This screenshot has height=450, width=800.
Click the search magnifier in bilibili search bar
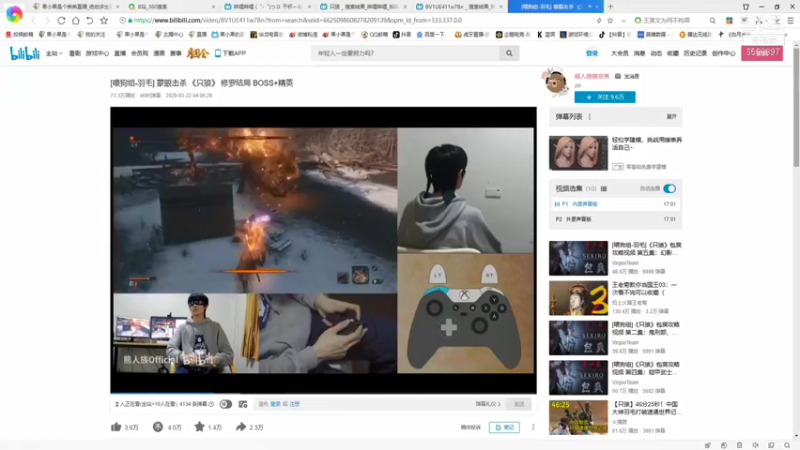tap(509, 53)
